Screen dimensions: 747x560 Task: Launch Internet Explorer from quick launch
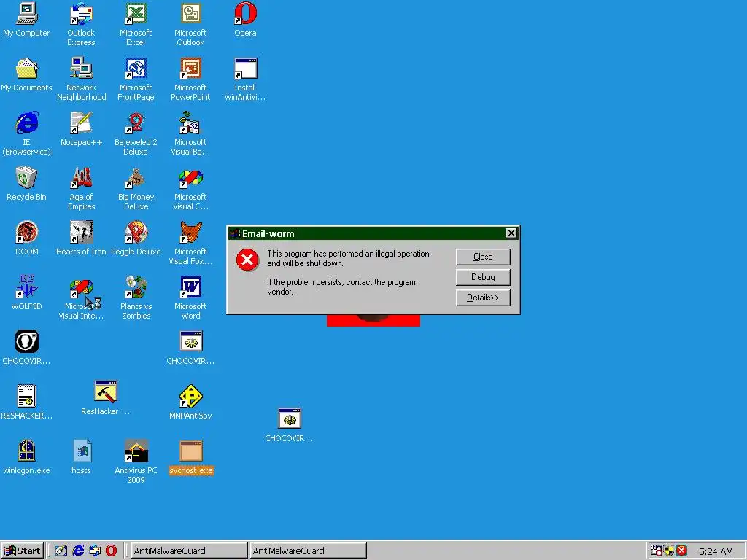coord(78,551)
